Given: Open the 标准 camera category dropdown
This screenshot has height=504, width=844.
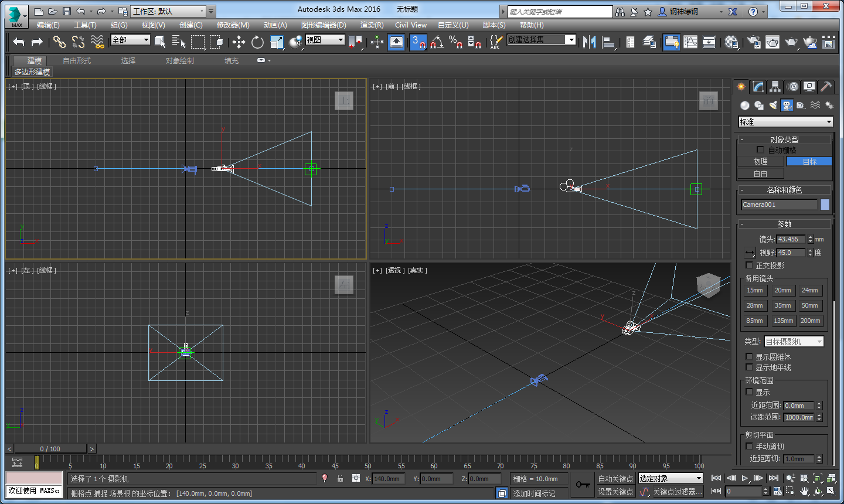Looking at the screenshot, I should (x=785, y=122).
